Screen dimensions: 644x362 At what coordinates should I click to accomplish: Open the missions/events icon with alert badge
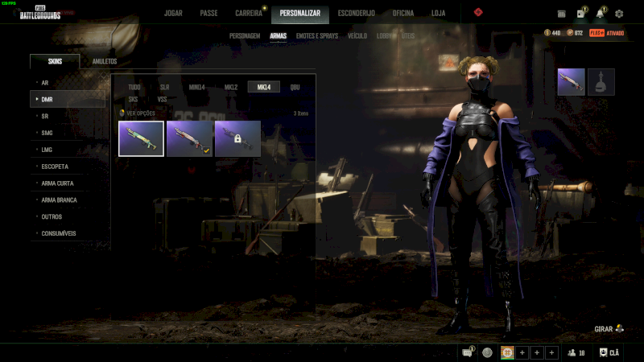tap(580, 14)
